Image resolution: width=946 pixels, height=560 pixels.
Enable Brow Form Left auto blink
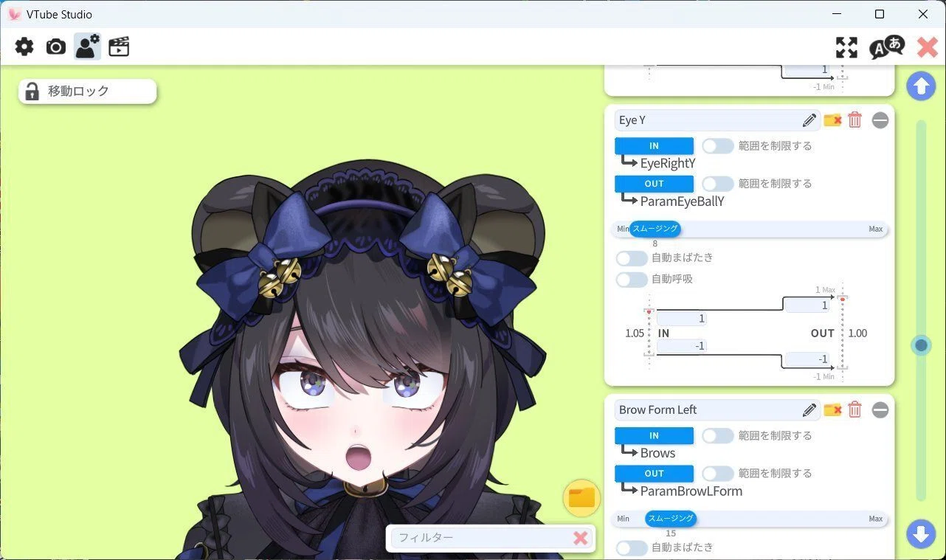(632, 548)
